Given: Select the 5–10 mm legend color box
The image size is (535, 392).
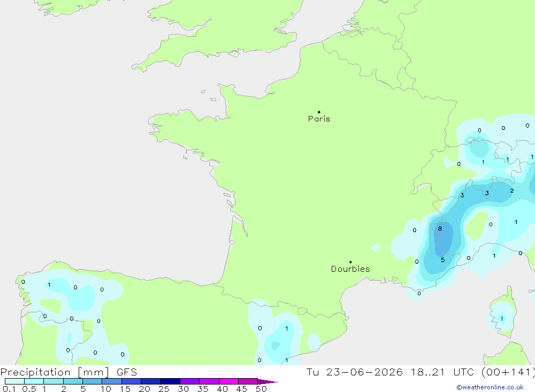Looking at the screenshot, I should click(93, 381).
